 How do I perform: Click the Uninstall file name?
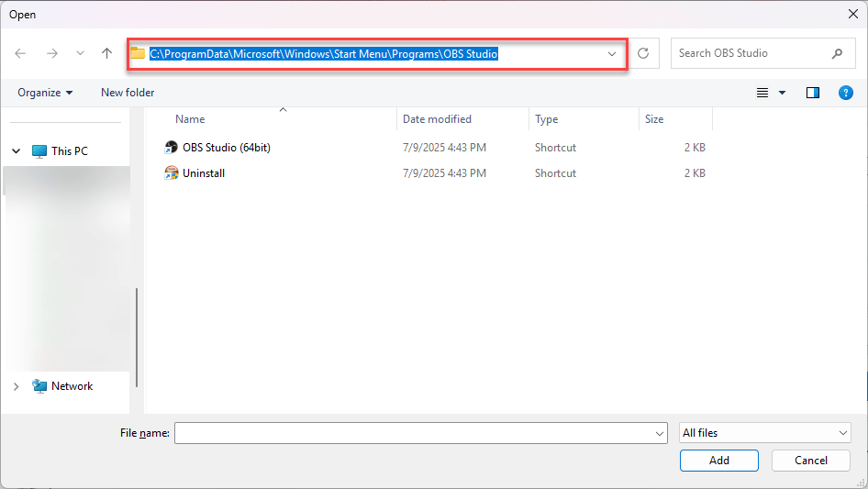[x=204, y=172]
